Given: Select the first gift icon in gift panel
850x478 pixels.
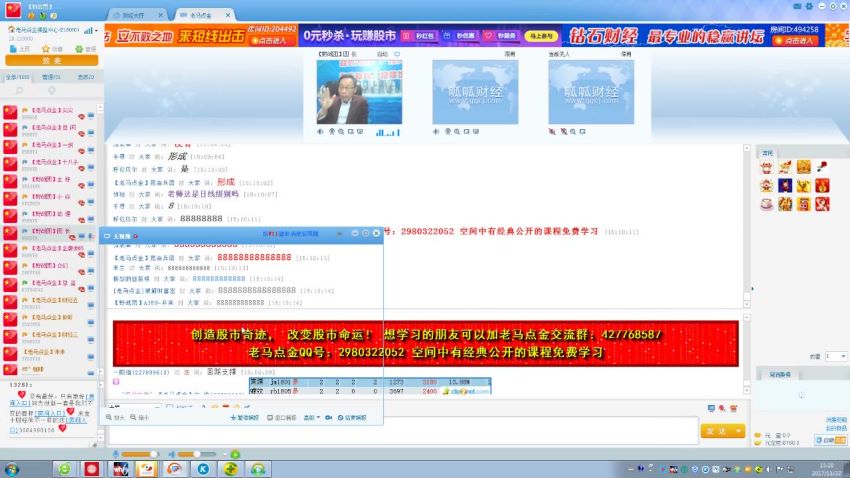Looking at the screenshot, I should coord(767,167).
